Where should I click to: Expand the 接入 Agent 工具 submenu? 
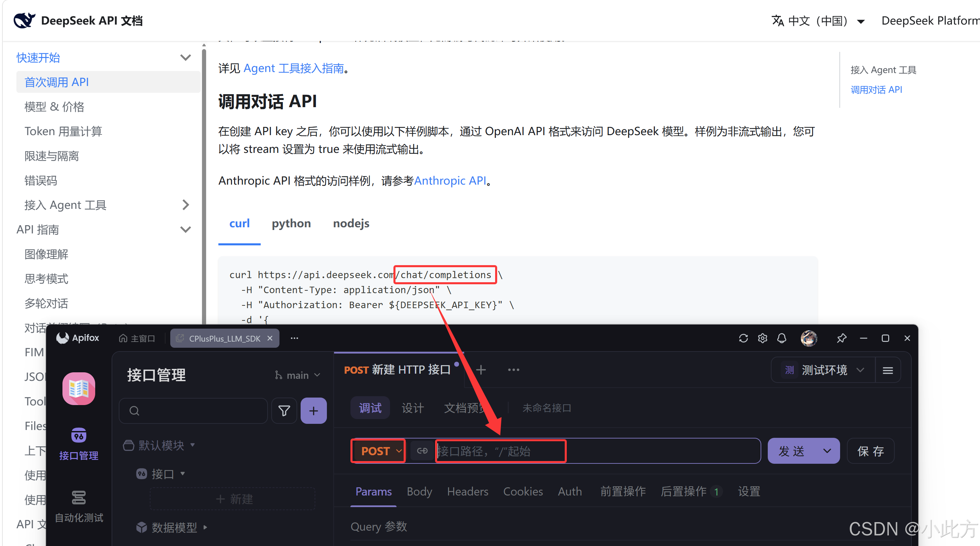[185, 205]
